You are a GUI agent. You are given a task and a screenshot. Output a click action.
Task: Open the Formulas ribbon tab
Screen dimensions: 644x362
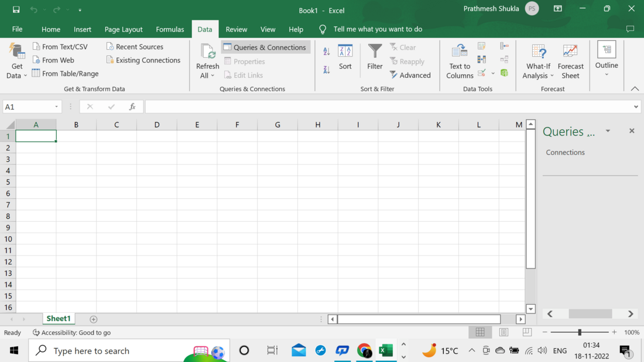click(x=170, y=29)
